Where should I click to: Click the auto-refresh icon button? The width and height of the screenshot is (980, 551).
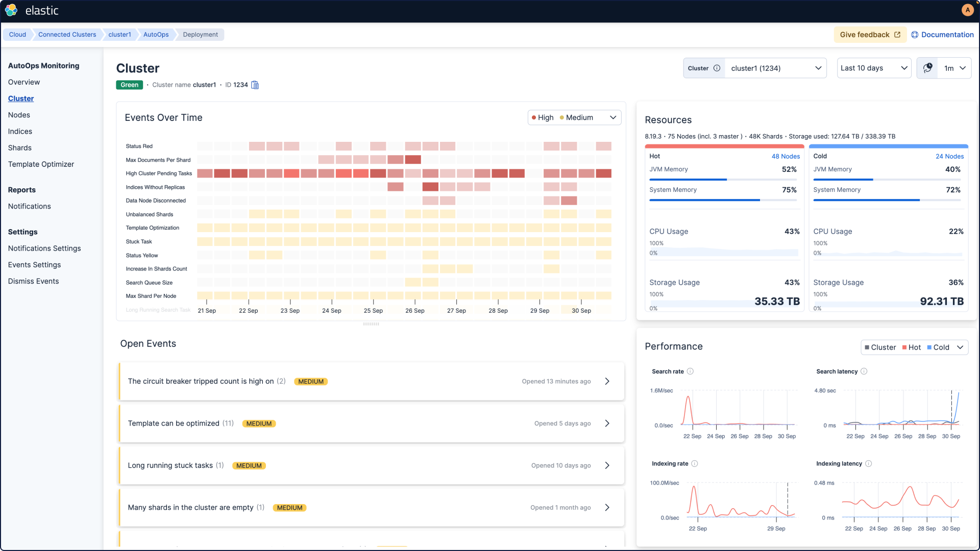(x=927, y=68)
